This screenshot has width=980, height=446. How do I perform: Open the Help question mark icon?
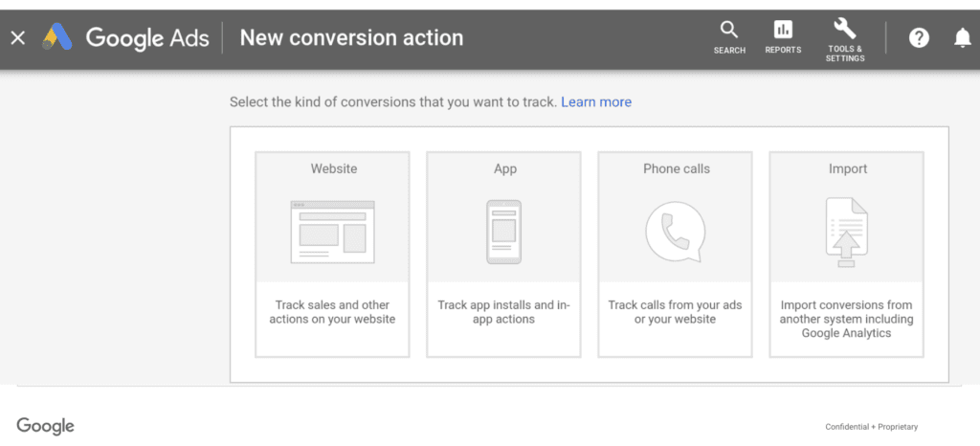(919, 38)
